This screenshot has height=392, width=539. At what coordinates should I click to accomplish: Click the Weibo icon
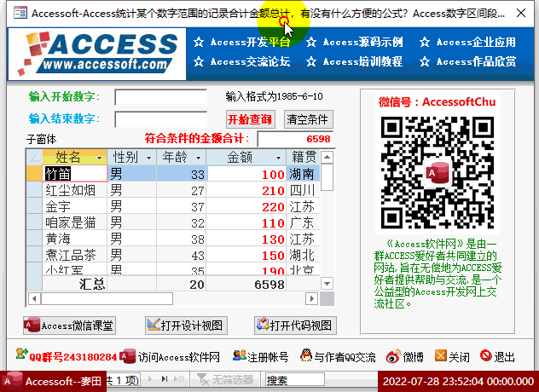[394, 356]
